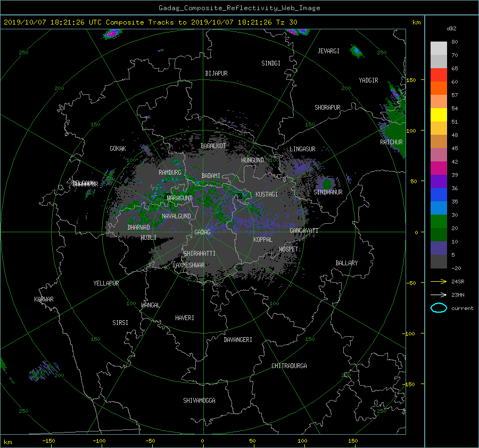Click the DAVANGERI place name
Viewport: 479px width, 448px height.
pos(238,340)
